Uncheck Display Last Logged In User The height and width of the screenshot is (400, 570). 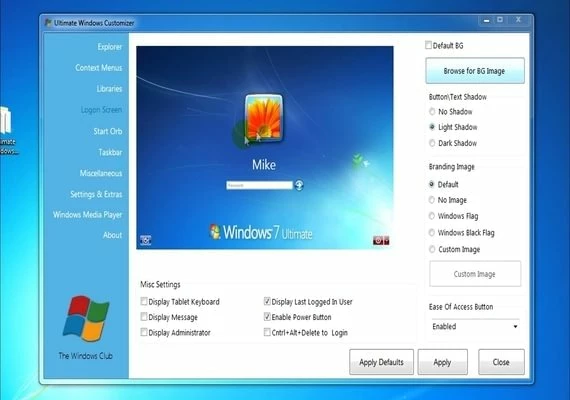pos(267,301)
